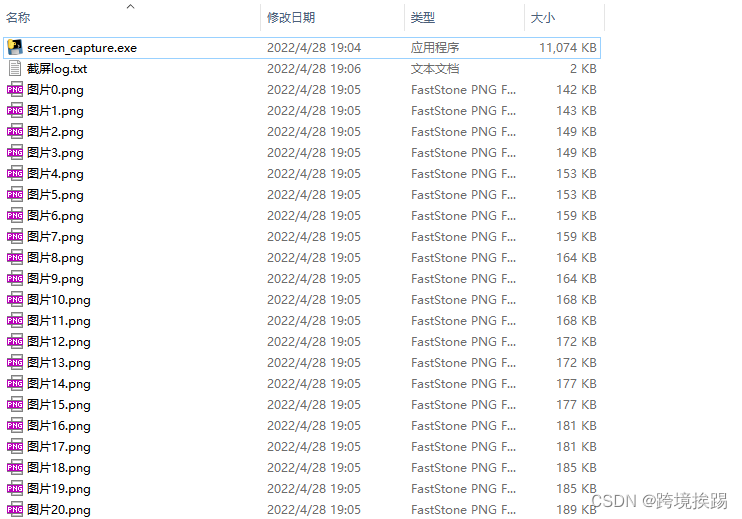The width and height of the screenshot is (742, 519).
Task: Select the file name 图片7.png
Action: coord(55,237)
